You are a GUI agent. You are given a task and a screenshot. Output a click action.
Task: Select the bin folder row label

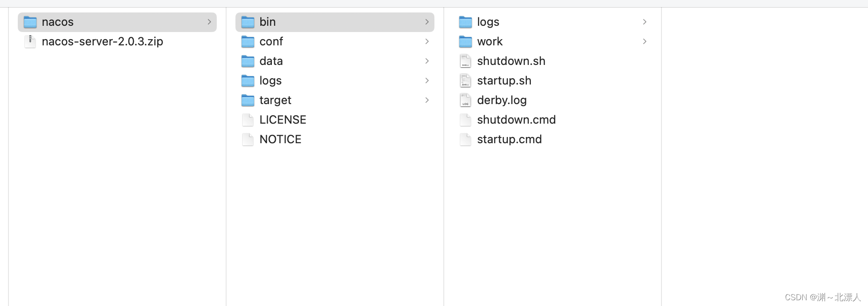click(267, 22)
